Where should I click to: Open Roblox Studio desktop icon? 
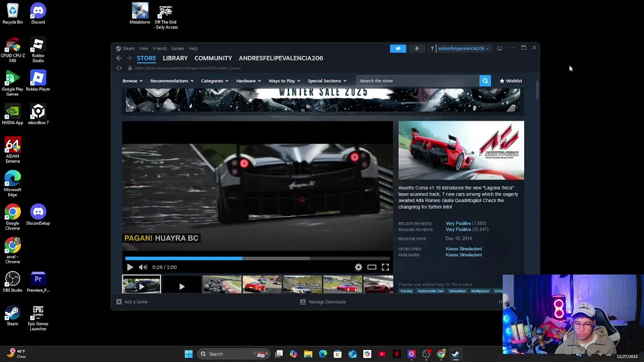click(x=38, y=50)
